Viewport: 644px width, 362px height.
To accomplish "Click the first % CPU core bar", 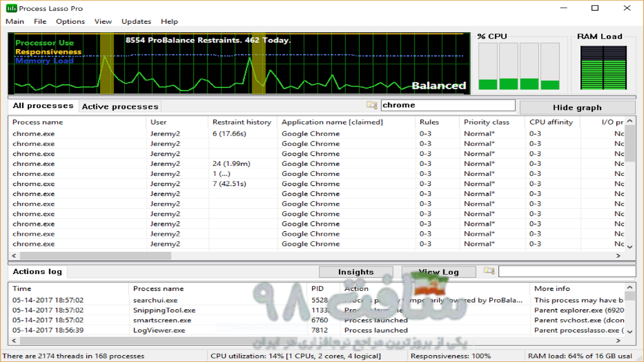I will [x=488, y=66].
